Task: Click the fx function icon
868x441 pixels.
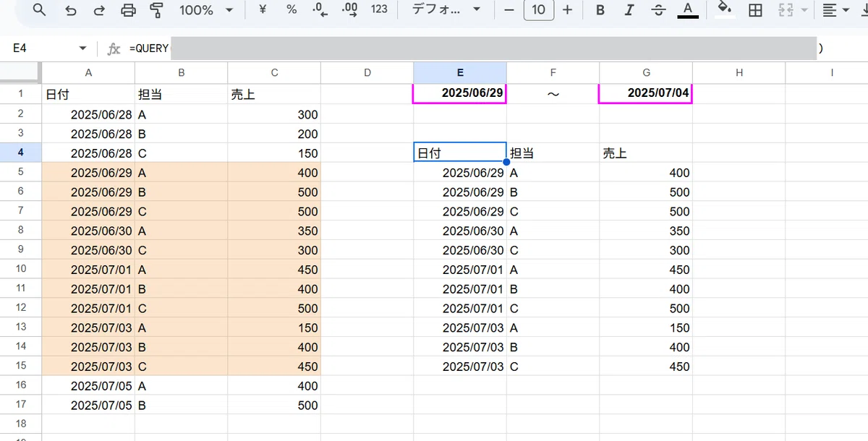Action: [114, 48]
